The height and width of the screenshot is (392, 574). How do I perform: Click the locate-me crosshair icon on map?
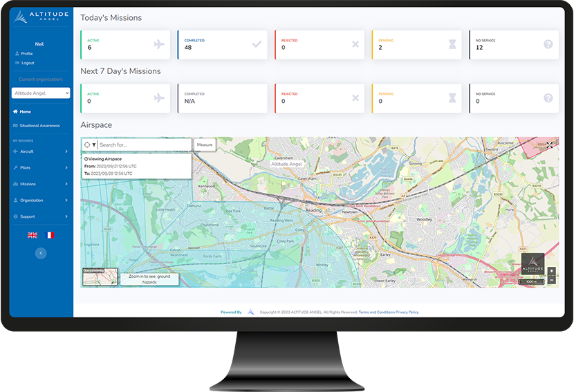[x=87, y=145]
